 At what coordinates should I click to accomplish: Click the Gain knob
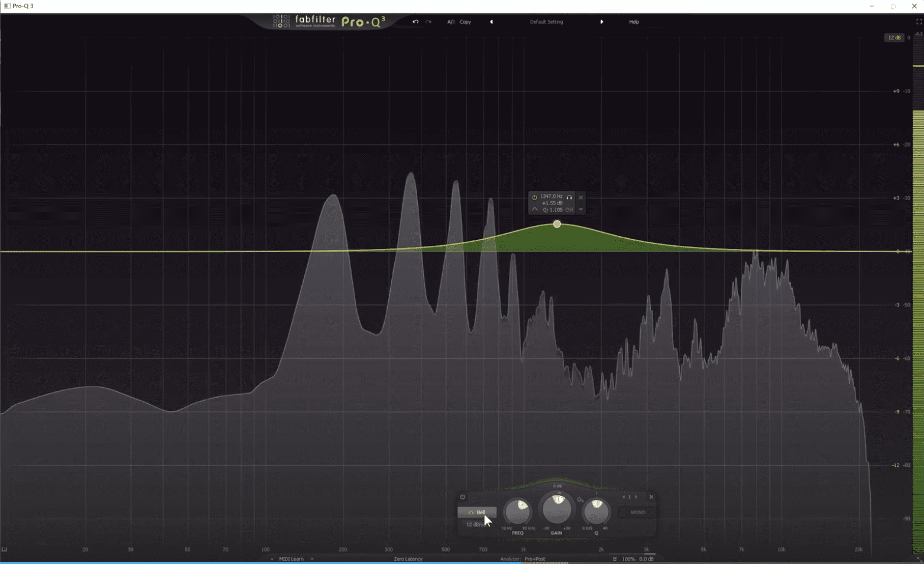point(557,509)
